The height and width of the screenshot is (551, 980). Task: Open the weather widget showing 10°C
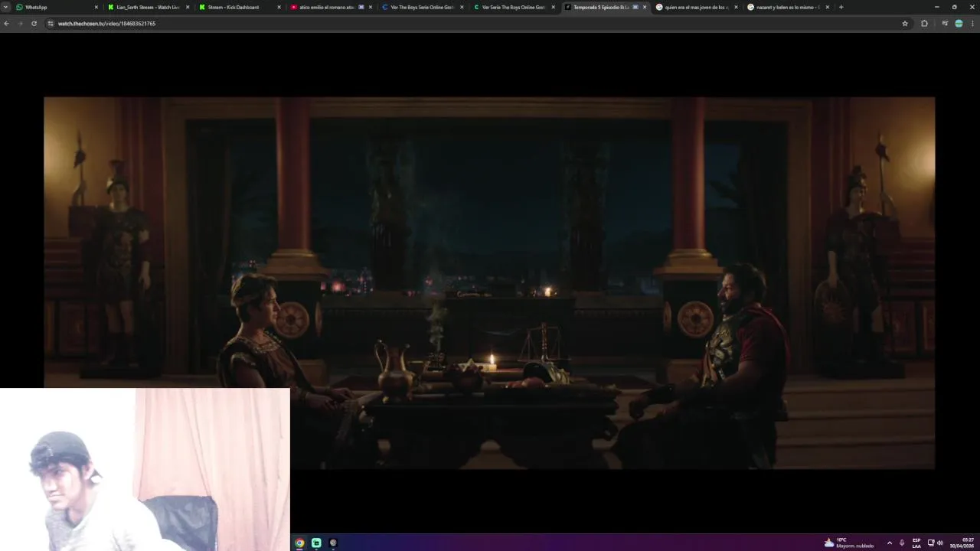(849, 543)
